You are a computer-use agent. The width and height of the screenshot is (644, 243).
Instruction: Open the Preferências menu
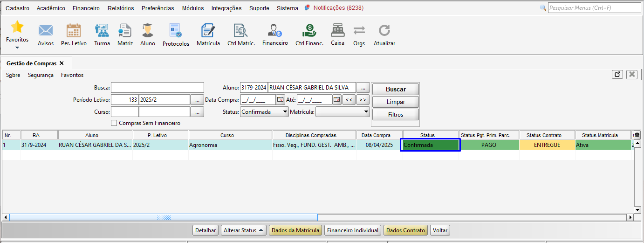158,8
